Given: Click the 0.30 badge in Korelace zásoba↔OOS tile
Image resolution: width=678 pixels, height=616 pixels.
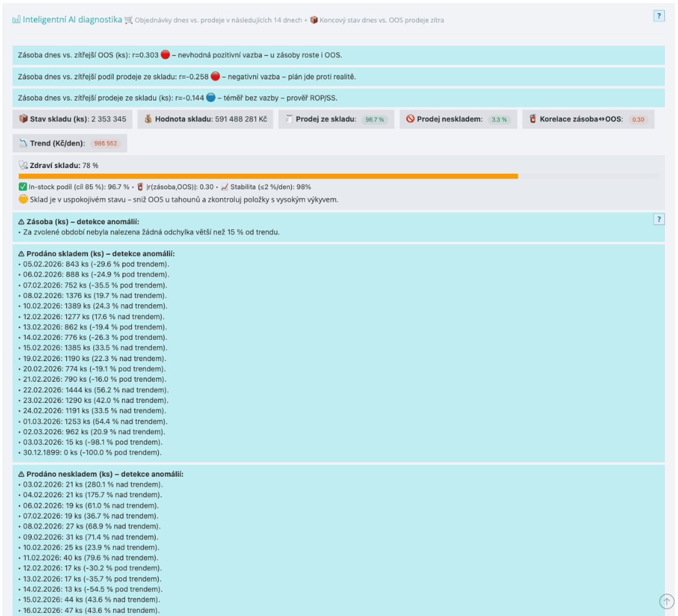Looking at the screenshot, I should click(x=637, y=119).
